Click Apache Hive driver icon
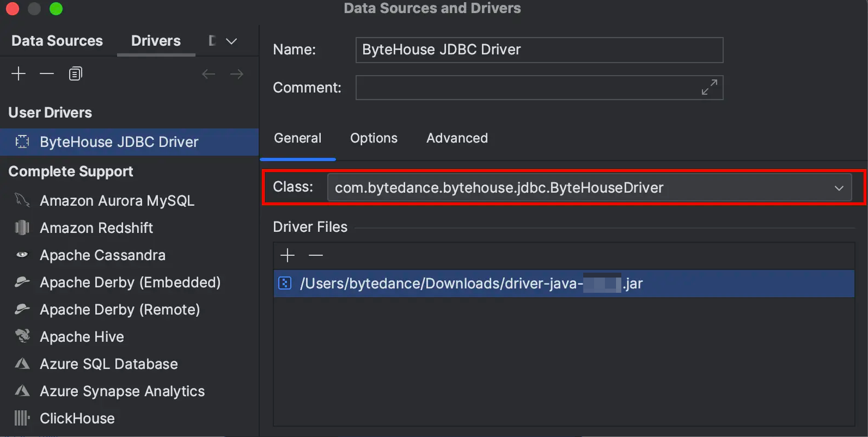868x437 pixels. (x=22, y=336)
